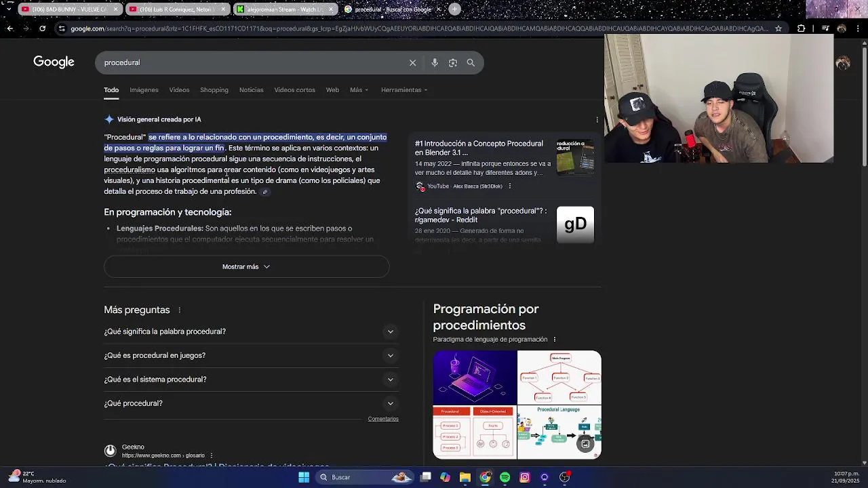The height and width of the screenshot is (488, 868).
Task: Open the Más search filters dropdown
Action: coord(359,90)
